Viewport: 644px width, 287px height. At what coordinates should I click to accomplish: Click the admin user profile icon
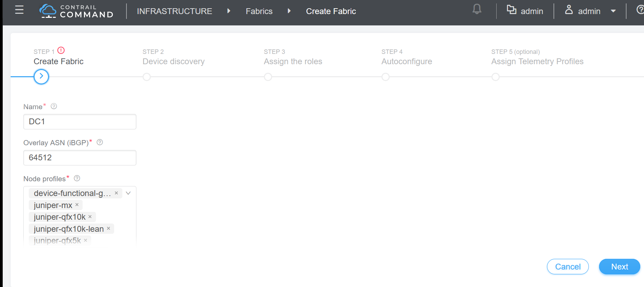coord(569,10)
